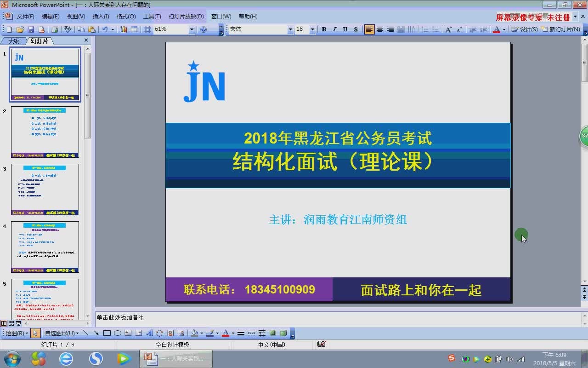Click the PowerPoint taskbar button
The width and height of the screenshot is (588, 368).
[176, 358]
